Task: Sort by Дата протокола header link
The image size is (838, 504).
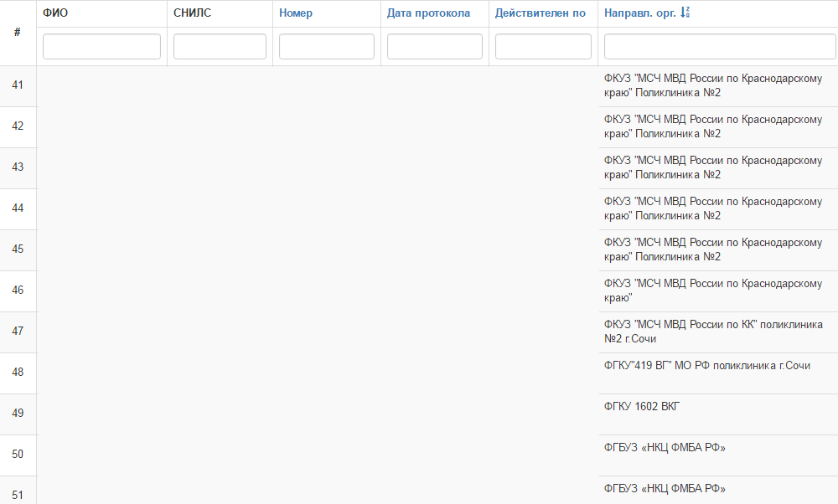Action: click(x=428, y=13)
